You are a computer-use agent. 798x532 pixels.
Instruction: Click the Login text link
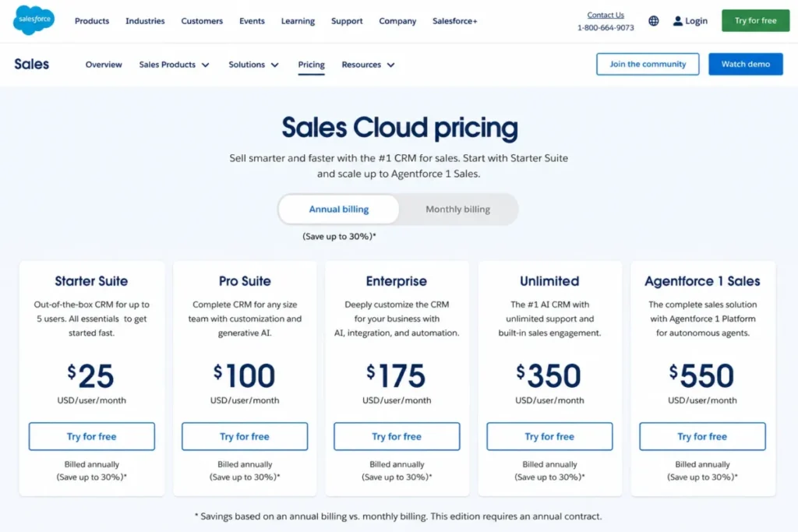click(696, 21)
